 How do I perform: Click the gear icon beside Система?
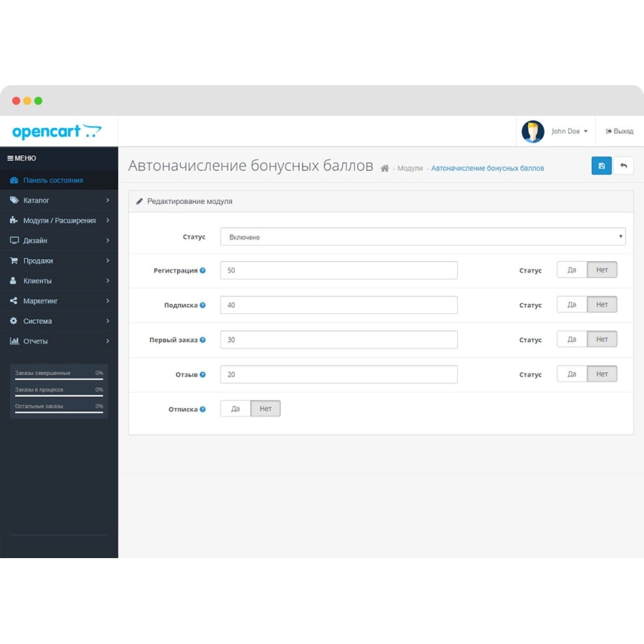pyautogui.click(x=14, y=321)
